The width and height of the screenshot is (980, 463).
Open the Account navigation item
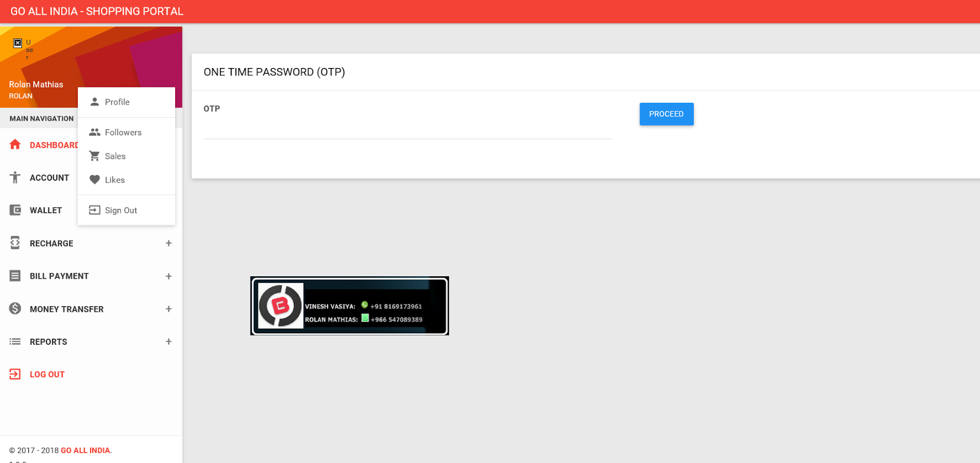click(50, 178)
